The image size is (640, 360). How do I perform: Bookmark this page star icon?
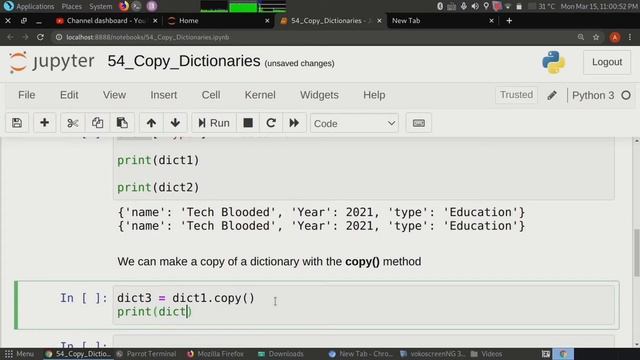[596, 37]
